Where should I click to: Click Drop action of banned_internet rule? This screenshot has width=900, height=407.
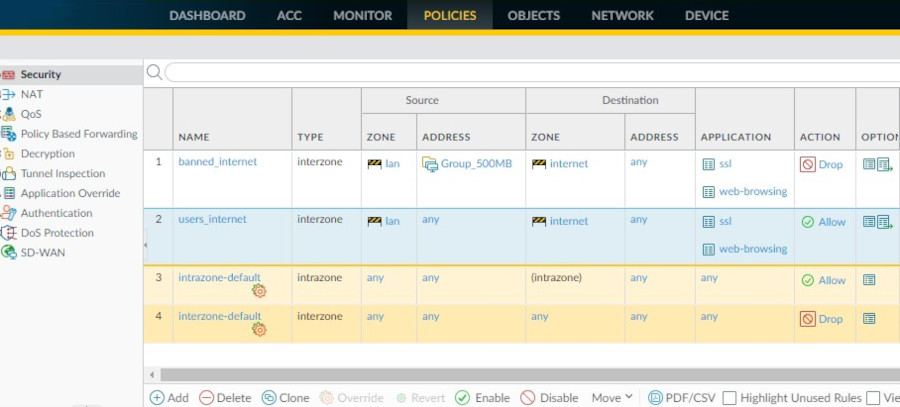[821, 165]
